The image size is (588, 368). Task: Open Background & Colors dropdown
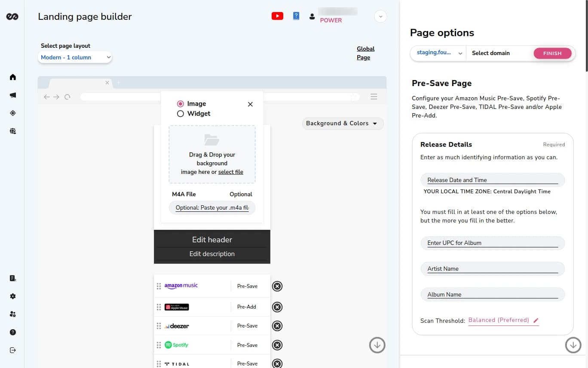(x=343, y=124)
